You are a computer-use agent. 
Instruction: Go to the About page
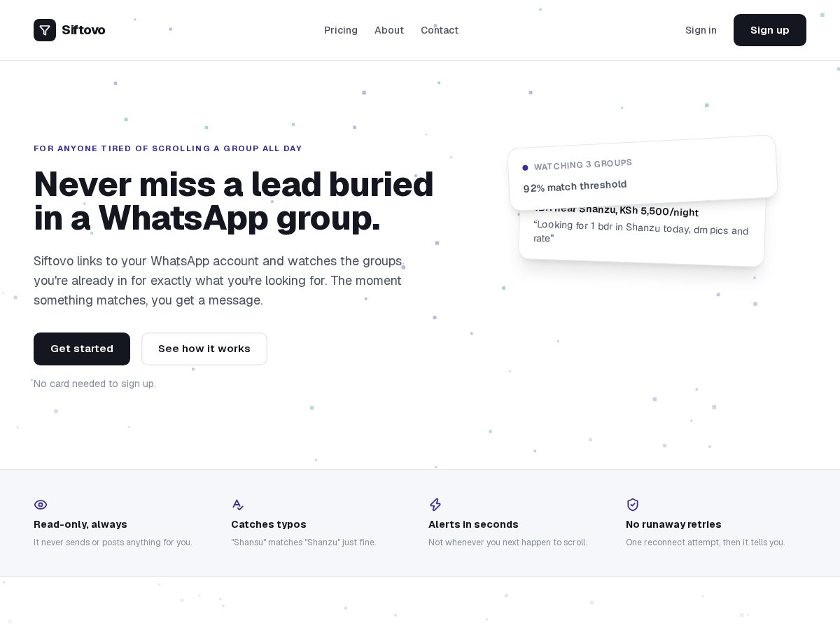[x=389, y=30]
